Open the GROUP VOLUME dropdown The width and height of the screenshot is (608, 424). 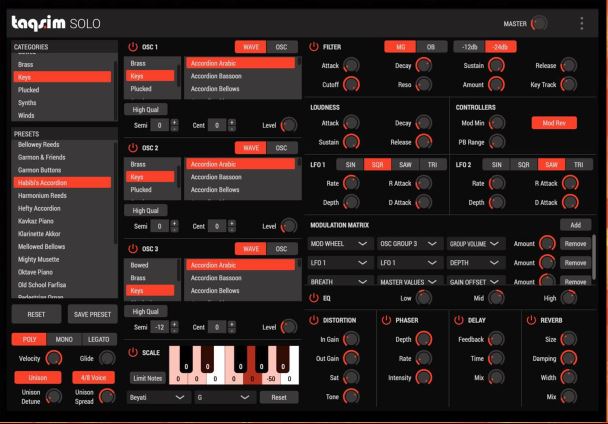tap(476, 244)
